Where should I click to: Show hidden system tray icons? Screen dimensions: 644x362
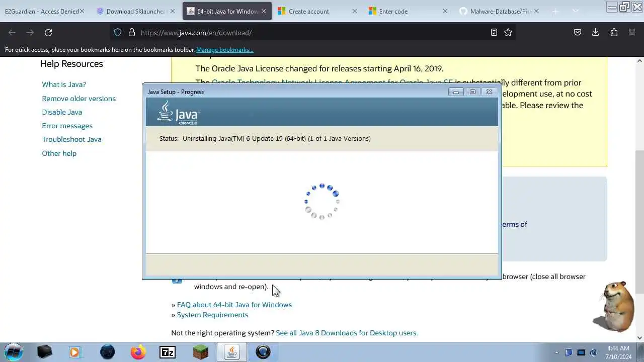click(x=556, y=352)
